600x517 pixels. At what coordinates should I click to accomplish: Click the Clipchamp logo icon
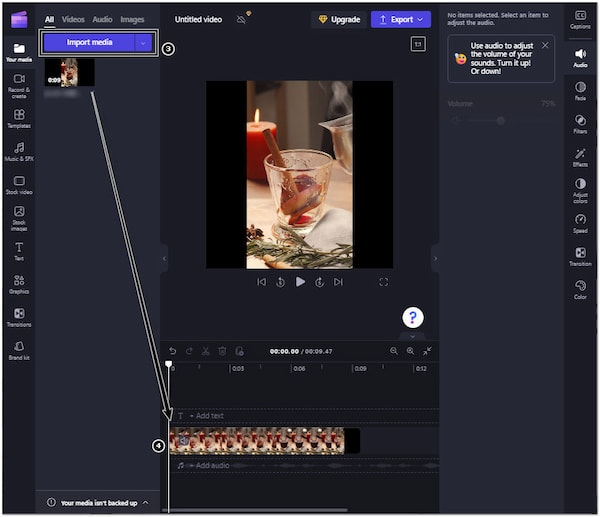(19, 19)
